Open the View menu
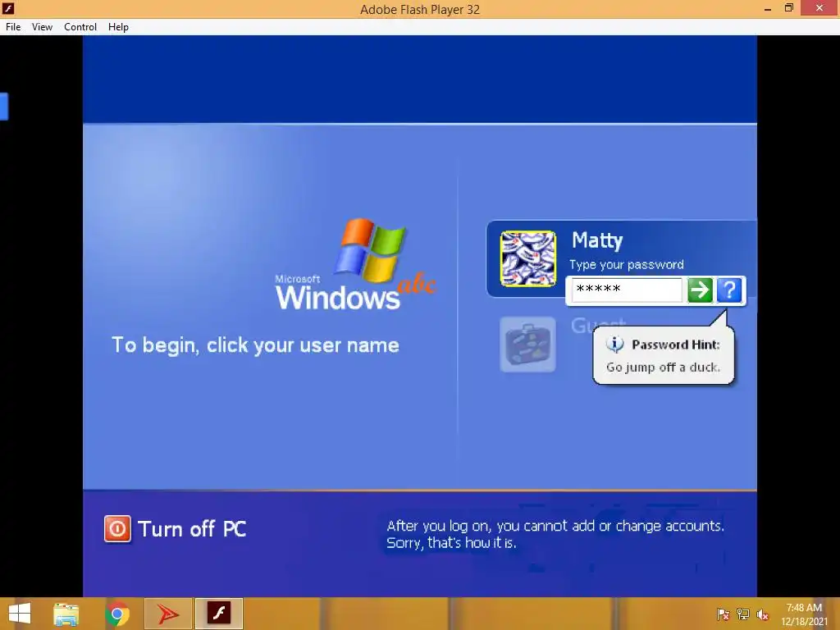The width and height of the screenshot is (840, 630). (42, 27)
